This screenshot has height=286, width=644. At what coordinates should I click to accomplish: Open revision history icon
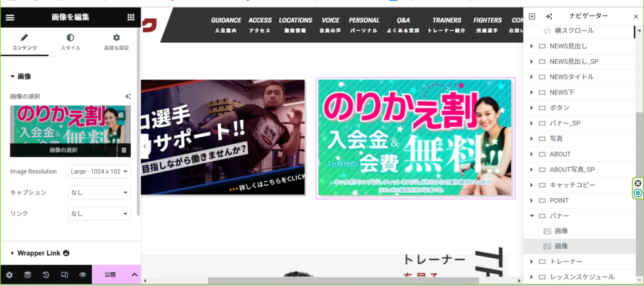coord(45,275)
